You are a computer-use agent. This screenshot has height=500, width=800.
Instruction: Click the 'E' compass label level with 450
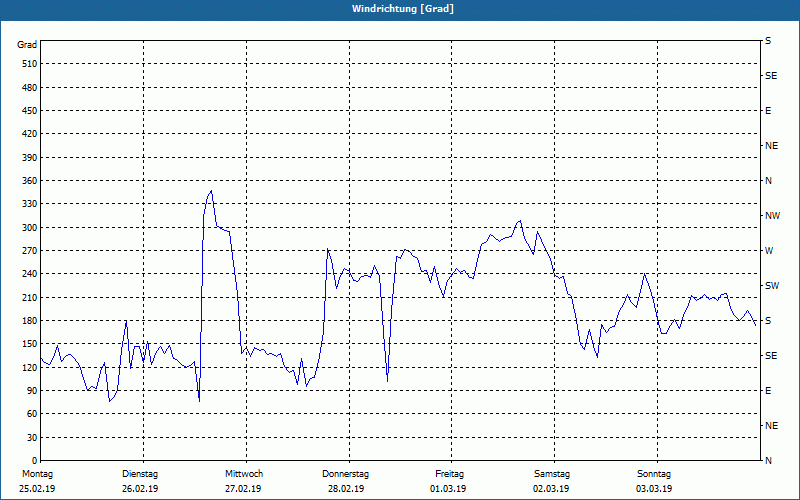(768, 111)
